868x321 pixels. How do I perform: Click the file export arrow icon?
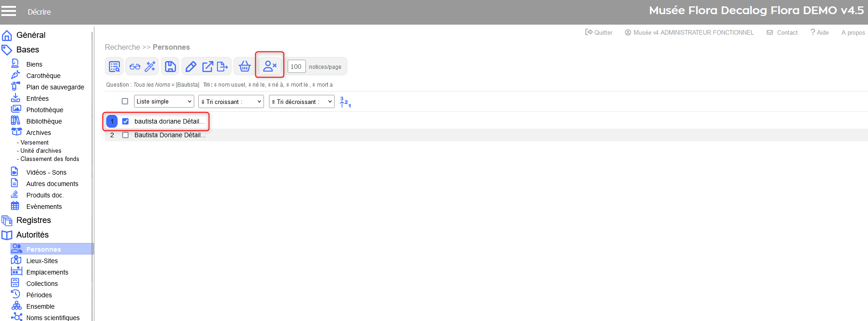tap(222, 67)
